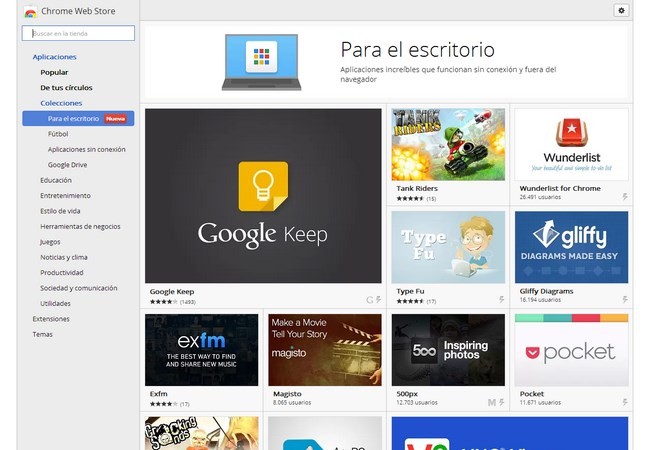Screen dimensions: 650x450
Task: Select the Utilidades category
Action: point(55,303)
